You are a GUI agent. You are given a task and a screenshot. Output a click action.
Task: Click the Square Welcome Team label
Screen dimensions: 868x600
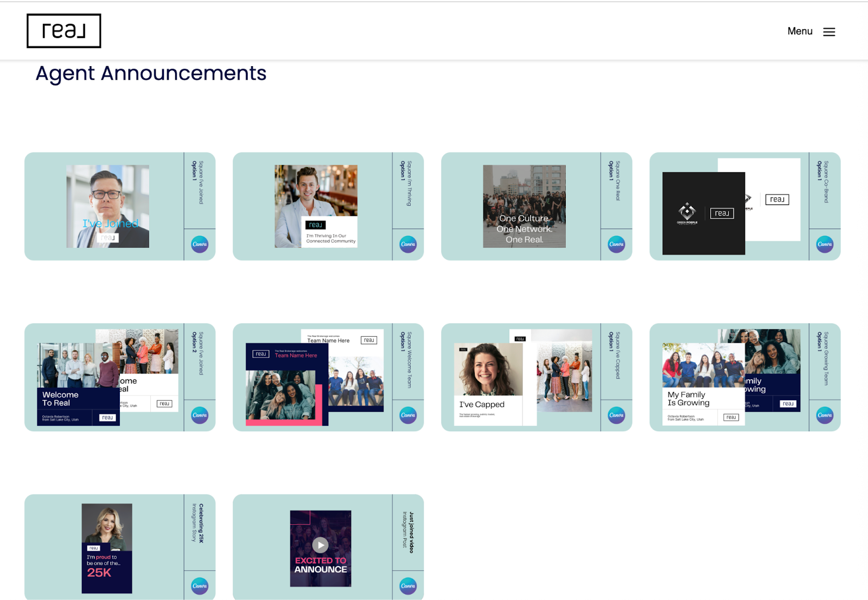[406, 360]
